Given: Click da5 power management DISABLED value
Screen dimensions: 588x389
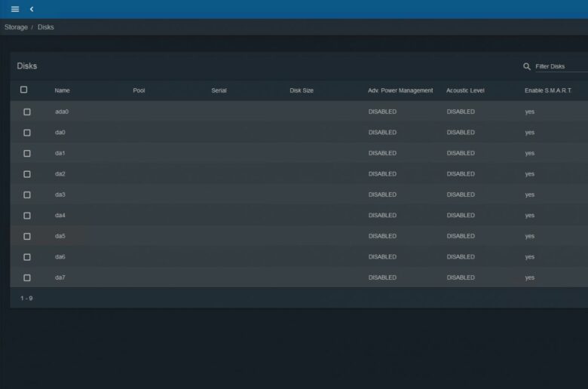Looking at the screenshot, I should [382, 236].
